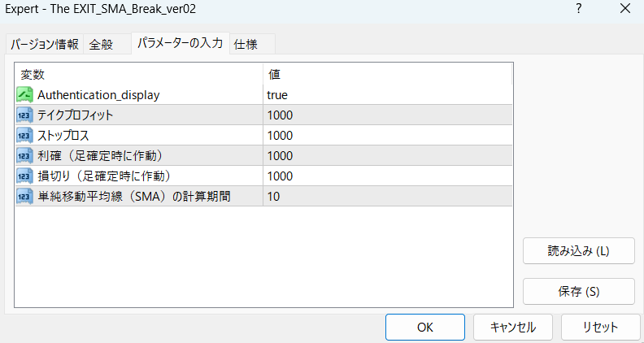
Task: Click the help question mark button
Action: [578, 10]
